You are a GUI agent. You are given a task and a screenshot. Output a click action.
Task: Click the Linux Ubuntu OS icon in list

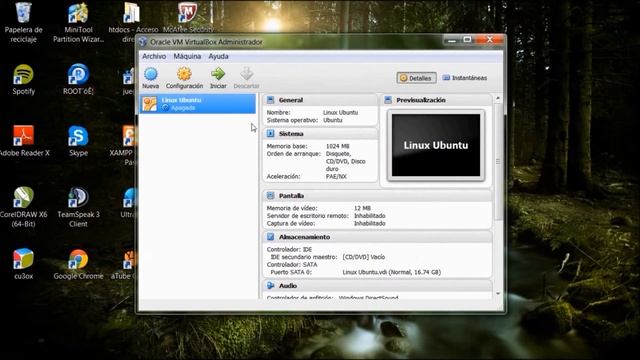[149, 104]
